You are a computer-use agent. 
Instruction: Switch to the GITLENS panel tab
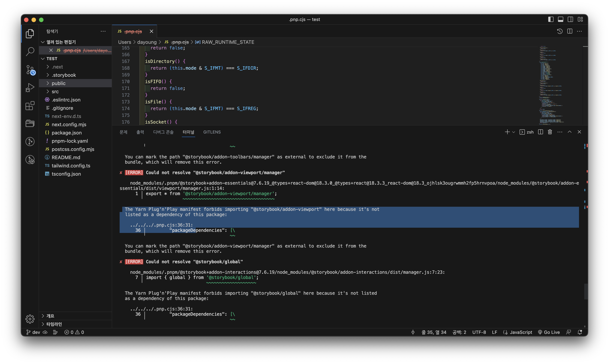212,132
